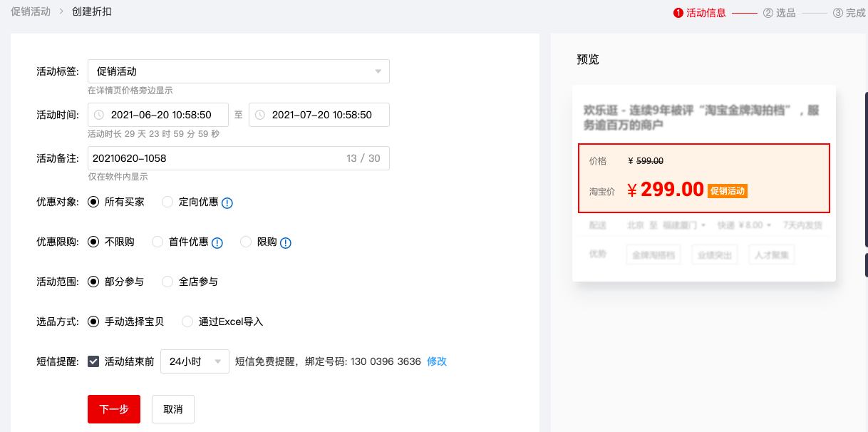The width and height of the screenshot is (868, 432).
Task: Click 预览 heading
Action: (588, 59)
